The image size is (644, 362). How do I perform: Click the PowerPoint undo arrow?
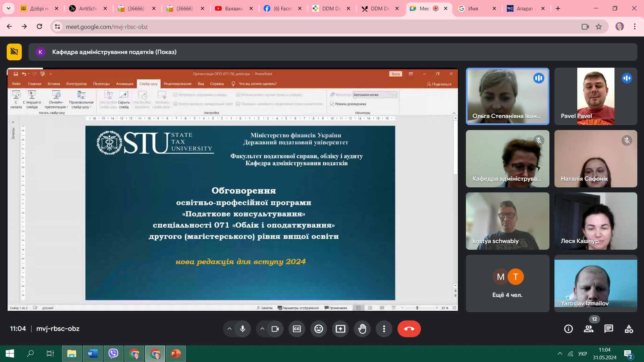click(x=24, y=74)
